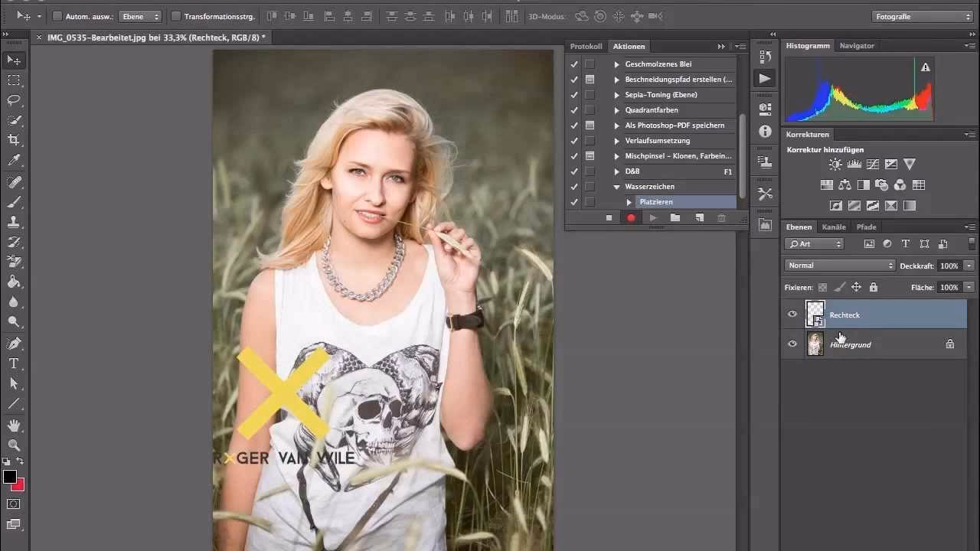Enable the Autom. auswäh. checkbox
This screenshot has height=551, width=980.
point(56,15)
